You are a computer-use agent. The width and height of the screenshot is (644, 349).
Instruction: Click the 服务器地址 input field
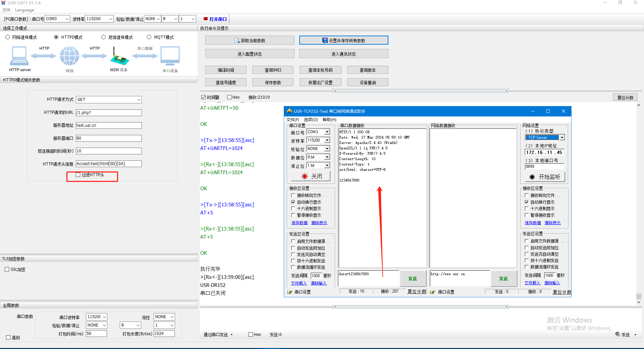pyautogui.click(x=109, y=126)
